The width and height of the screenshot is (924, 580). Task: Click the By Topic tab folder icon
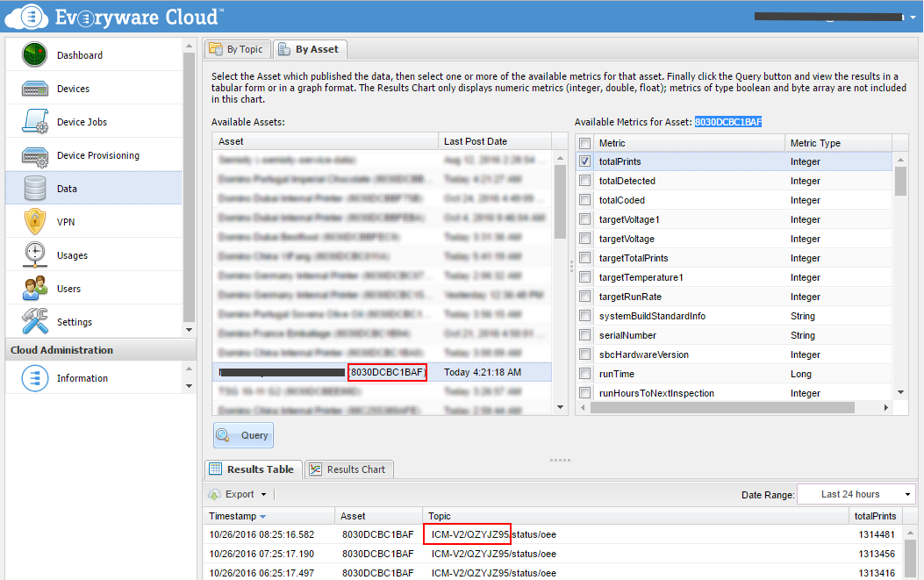[x=216, y=49]
